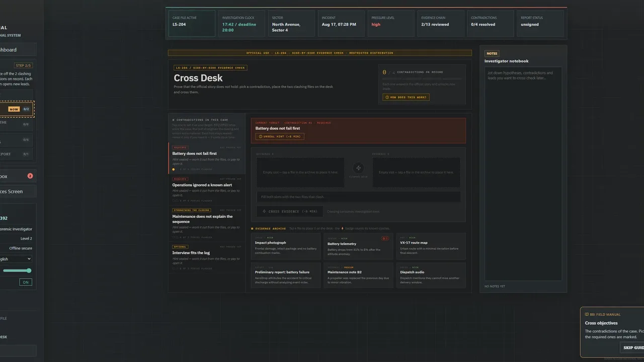Click the Cross Evidence button
Viewport: 644px width, 362px height.
291,212
